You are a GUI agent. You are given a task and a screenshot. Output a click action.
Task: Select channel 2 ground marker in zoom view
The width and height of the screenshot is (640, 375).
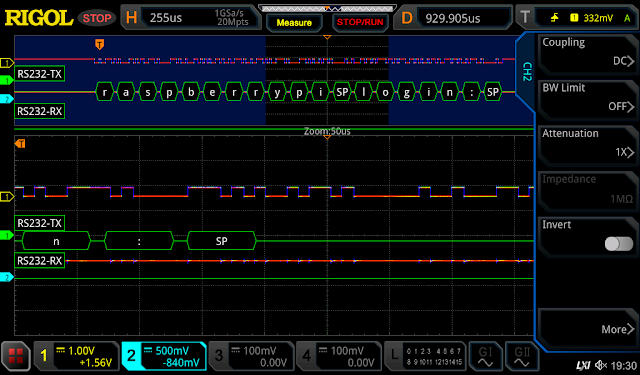coord(7,277)
